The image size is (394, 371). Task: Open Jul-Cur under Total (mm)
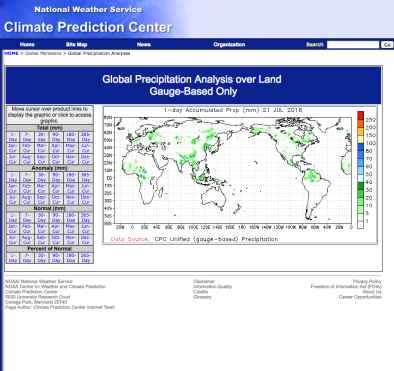[x=13, y=159]
